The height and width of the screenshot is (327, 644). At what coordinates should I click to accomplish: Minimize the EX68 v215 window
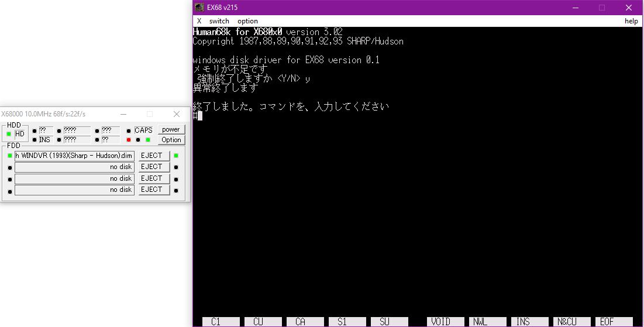pyautogui.click(x=576, y=8)
